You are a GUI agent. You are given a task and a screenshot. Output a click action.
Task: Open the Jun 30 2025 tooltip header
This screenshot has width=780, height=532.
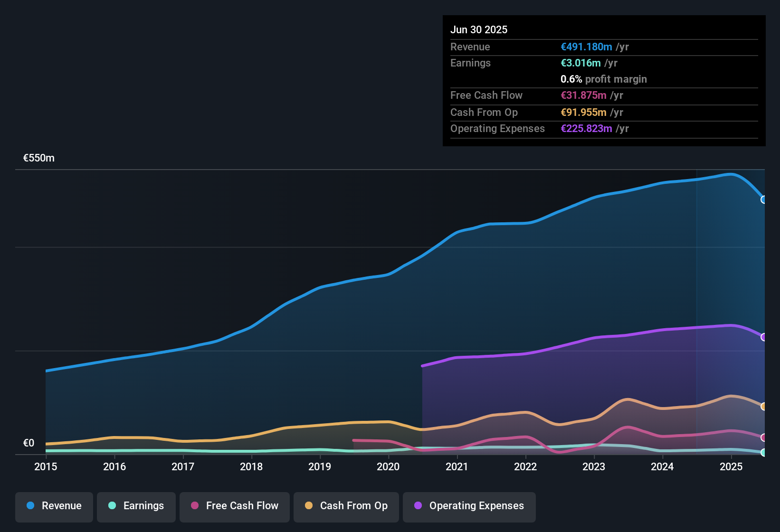click(x=479, y=29)
